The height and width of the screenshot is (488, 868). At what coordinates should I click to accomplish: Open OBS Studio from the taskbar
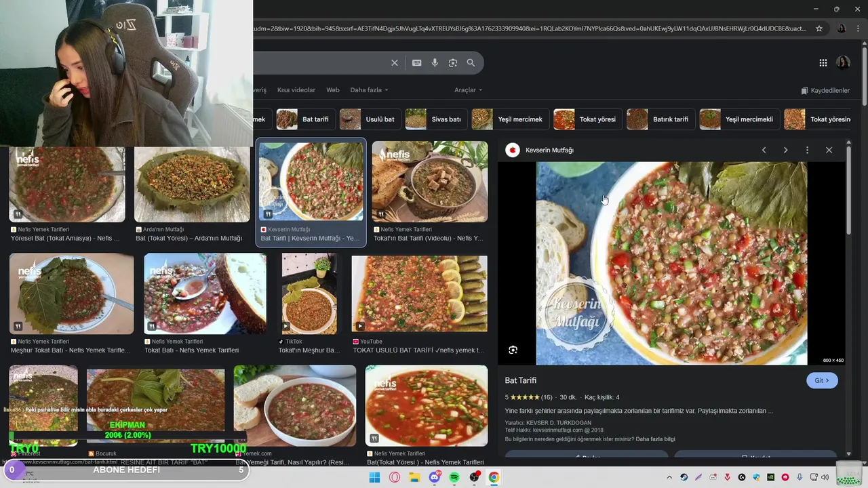(475, 477)
